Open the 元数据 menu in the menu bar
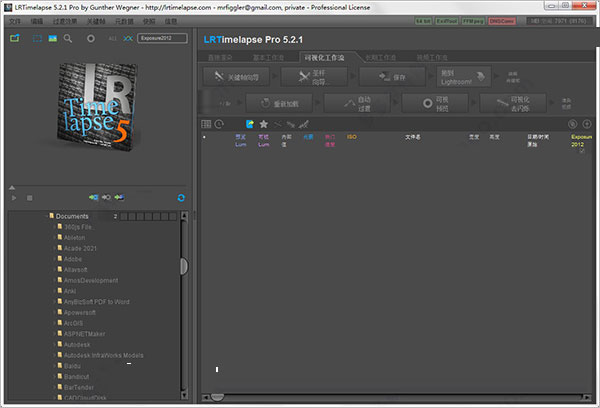600x408 pixels. coord(124,21)
